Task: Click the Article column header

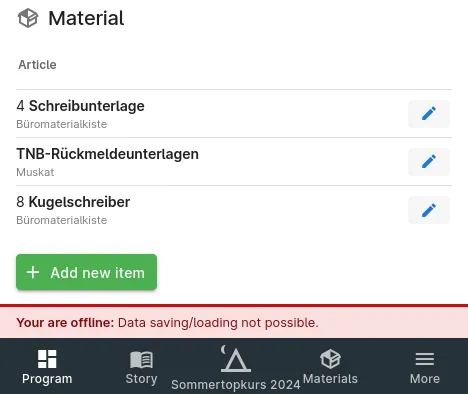Action: coord(37,65)
